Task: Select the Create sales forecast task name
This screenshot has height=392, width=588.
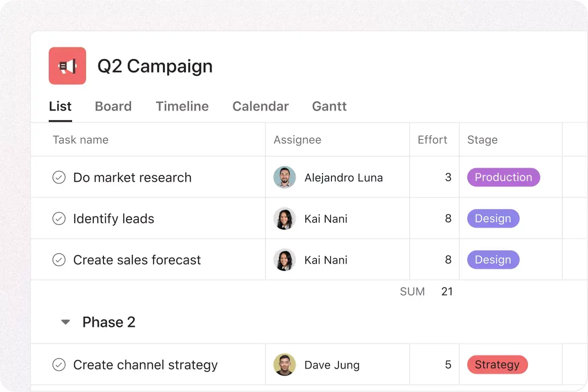Action: (x=137, y=259)
